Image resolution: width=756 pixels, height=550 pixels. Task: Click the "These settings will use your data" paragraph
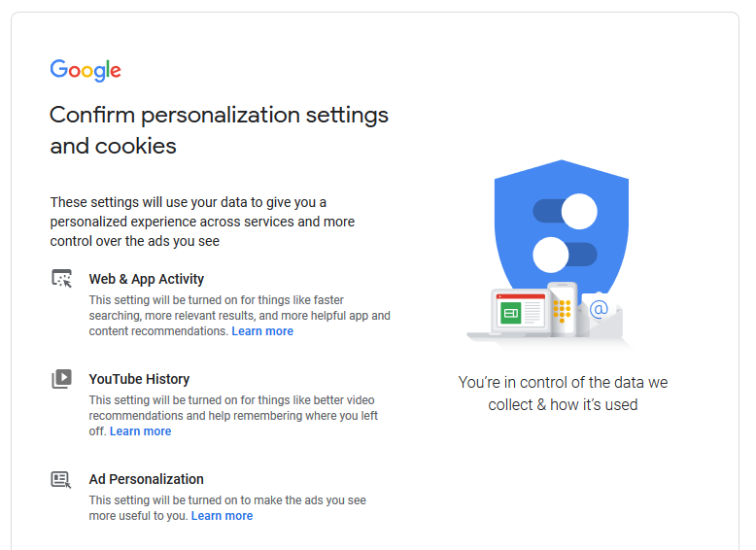click(202, 222)
